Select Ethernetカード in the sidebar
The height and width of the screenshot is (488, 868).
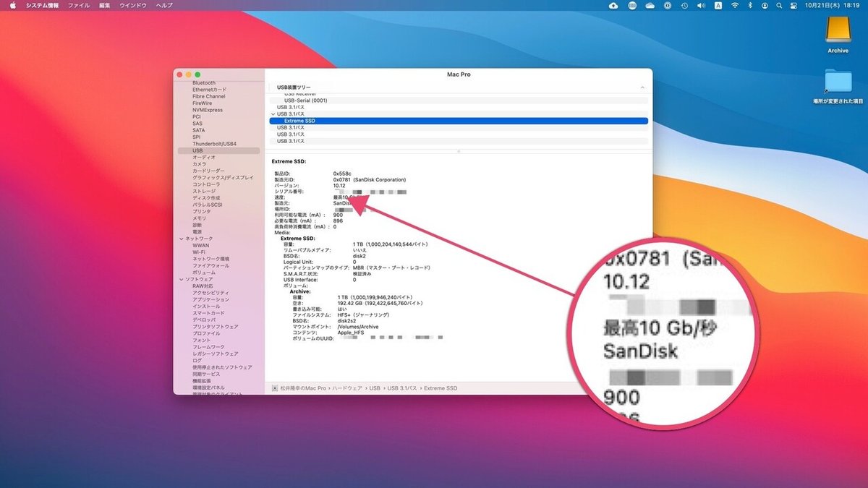[209, 90]
